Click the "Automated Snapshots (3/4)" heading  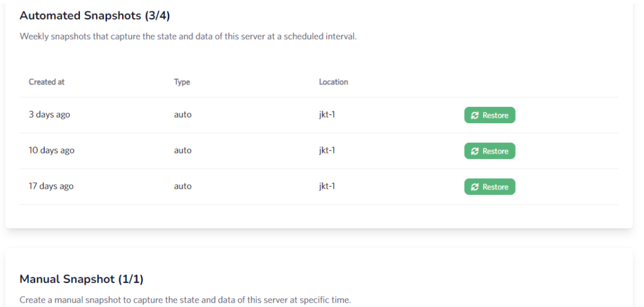94,16
